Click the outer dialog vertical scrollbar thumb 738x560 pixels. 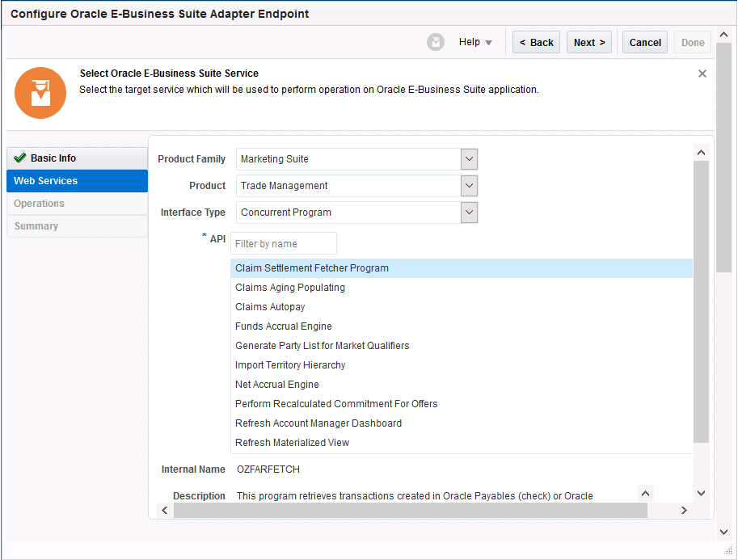coord(723,158)
